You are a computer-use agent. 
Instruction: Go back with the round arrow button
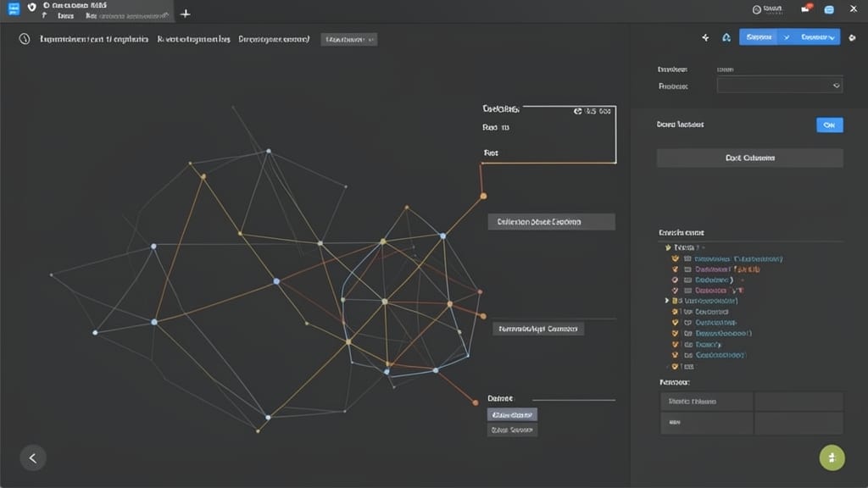pyautogui.click(x=33, y=458)
